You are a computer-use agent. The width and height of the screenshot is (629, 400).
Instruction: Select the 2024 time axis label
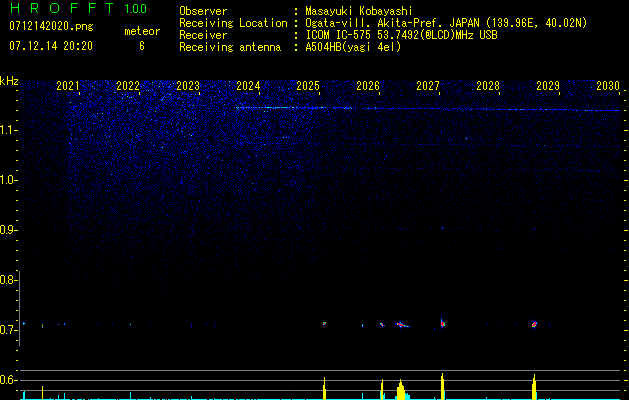[x=248, y=86]
